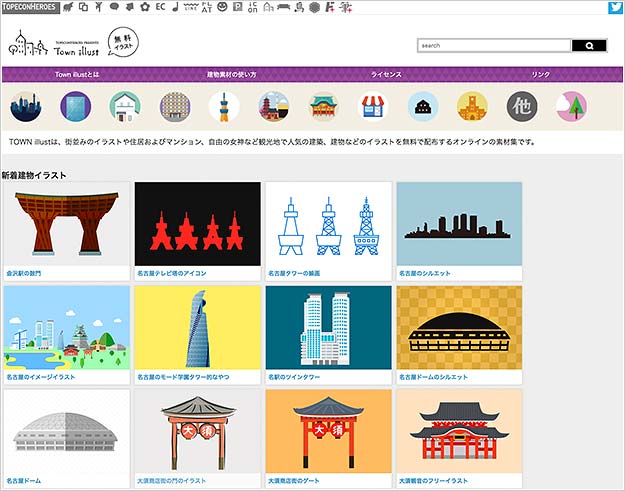Click the 大須商店街のゲート caption link

pyautogui.click(x=294, y=481)
